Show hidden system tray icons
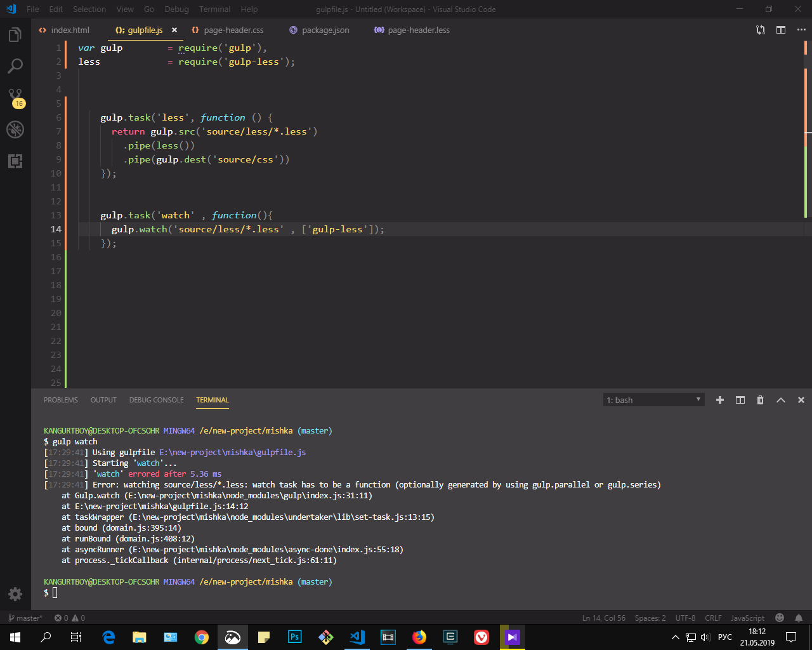 tap(676, 637)
